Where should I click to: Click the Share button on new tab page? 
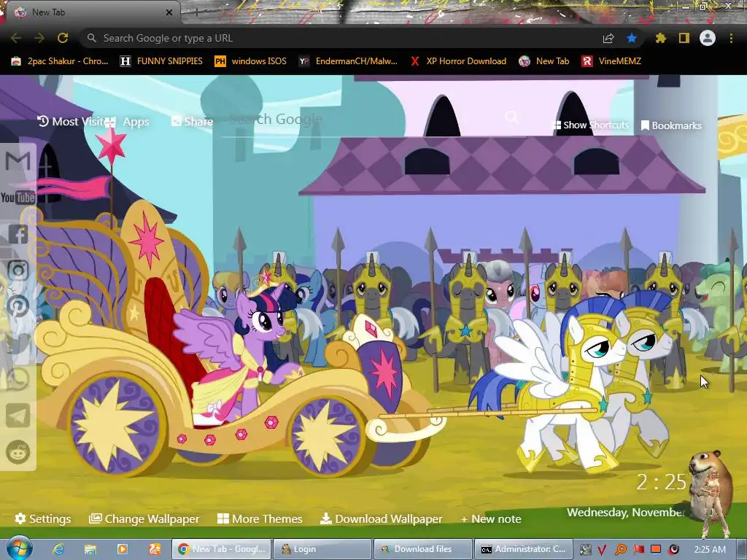[192, 122]
